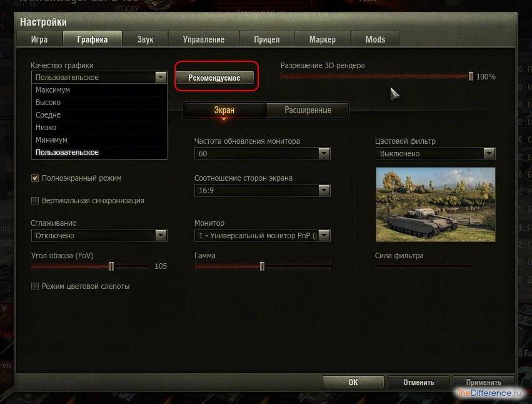Switch to the Игра tab
Image resolution: width=532 pixels, height=404 pixels.
click(x=39, y=39)
